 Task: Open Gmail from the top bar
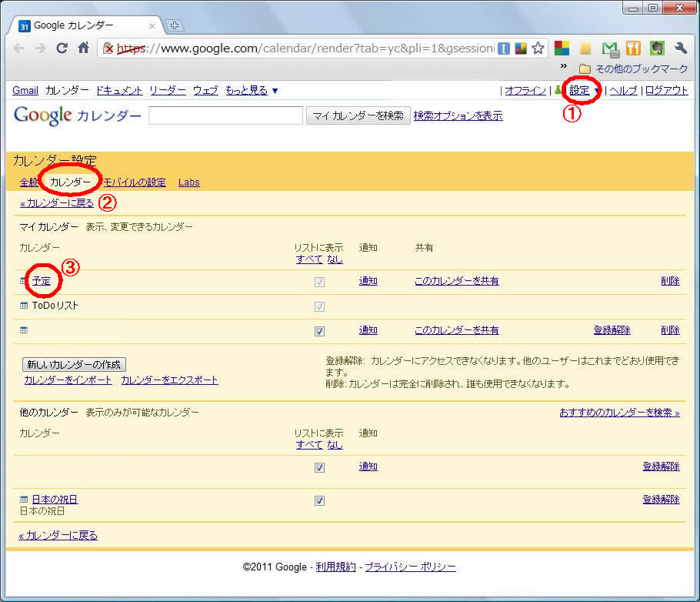(25, 91)
